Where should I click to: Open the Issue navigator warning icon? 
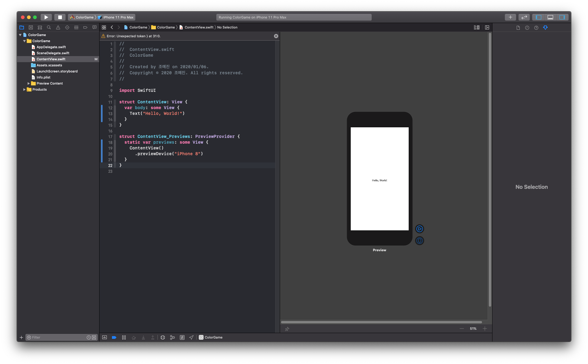[58, 27]
